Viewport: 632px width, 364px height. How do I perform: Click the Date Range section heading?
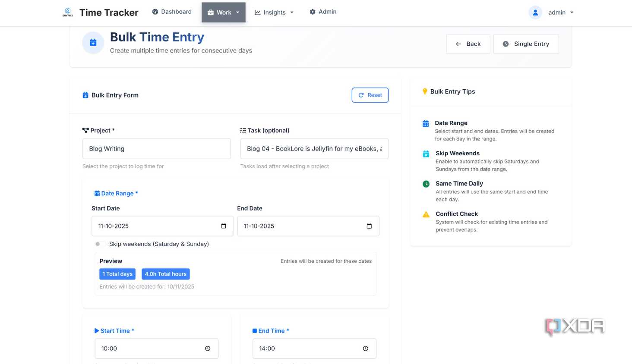[x=116, y=194]
